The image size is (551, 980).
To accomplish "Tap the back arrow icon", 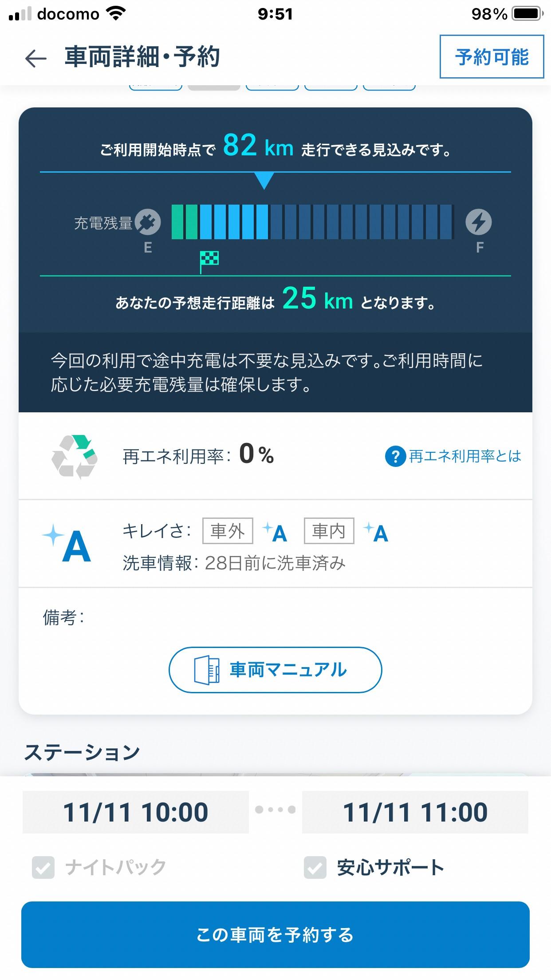I will pyautogui.click(x=36, y=58).
